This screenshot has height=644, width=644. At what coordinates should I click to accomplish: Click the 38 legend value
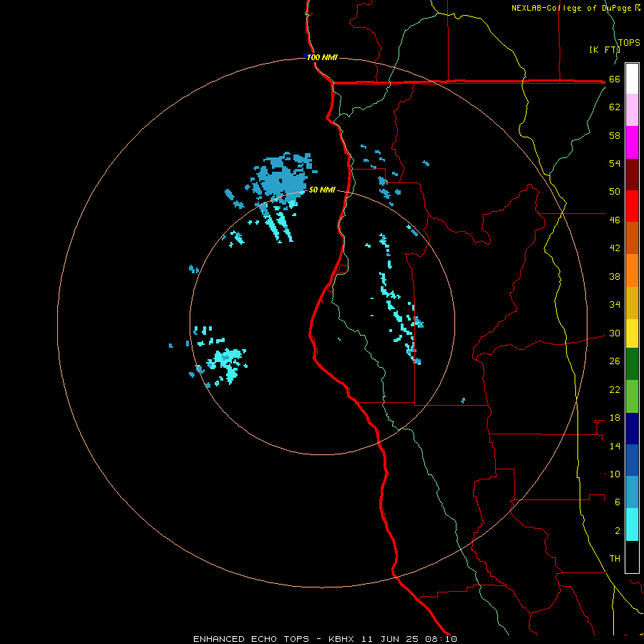[615, 277]
